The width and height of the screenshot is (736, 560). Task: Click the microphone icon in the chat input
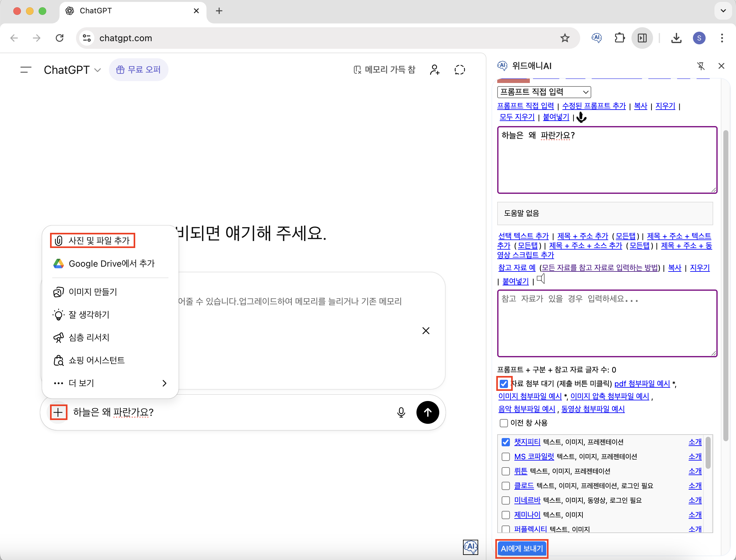tap(401, 412)
